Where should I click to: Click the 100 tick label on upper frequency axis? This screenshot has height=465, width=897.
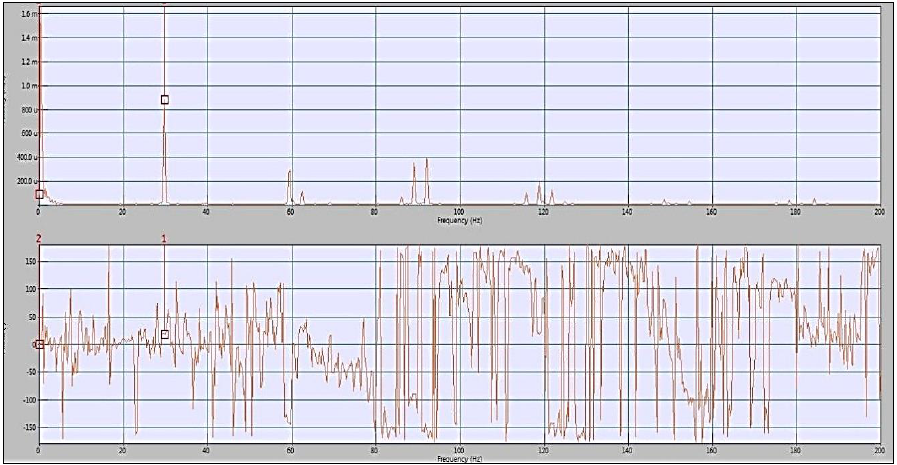(459, 212)
